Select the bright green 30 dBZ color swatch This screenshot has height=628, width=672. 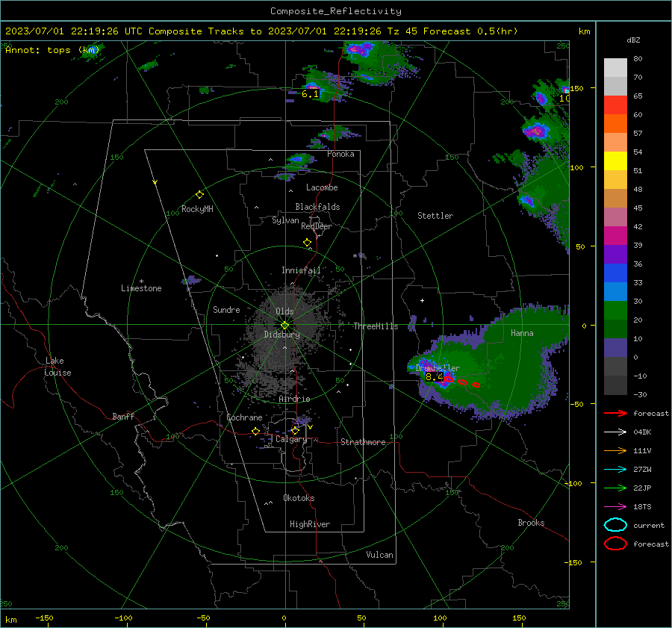pyautogui.click(x=615, y=311)
